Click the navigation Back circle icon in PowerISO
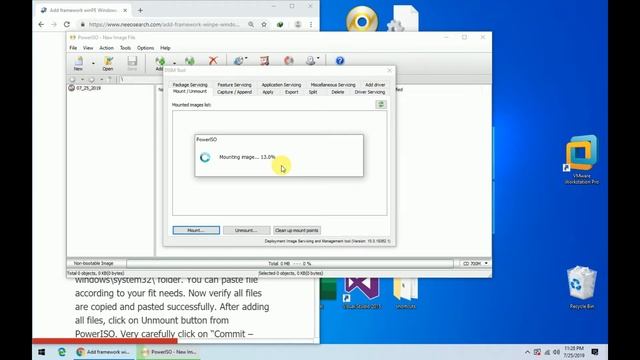The width and height of the screenshot is (640, 360). click(73, 79)
